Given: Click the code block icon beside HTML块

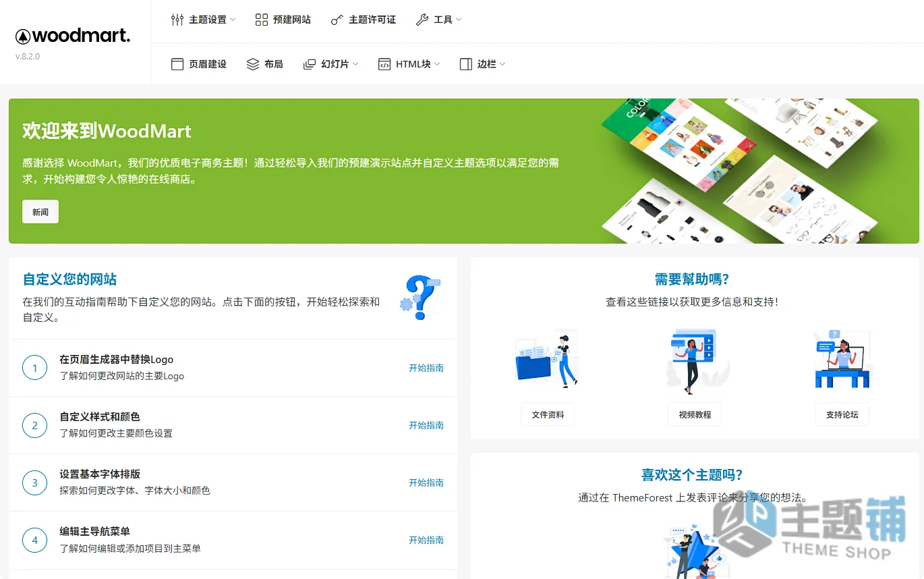Looking at the screenshot, I should click(384, 64).
